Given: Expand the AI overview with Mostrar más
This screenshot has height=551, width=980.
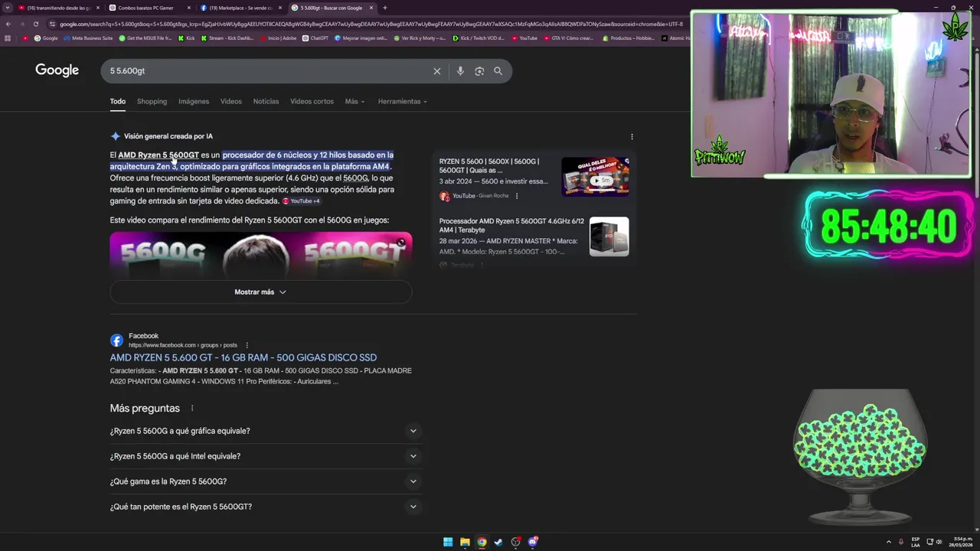Looking at the screenshot, I should tap(260, 292).
